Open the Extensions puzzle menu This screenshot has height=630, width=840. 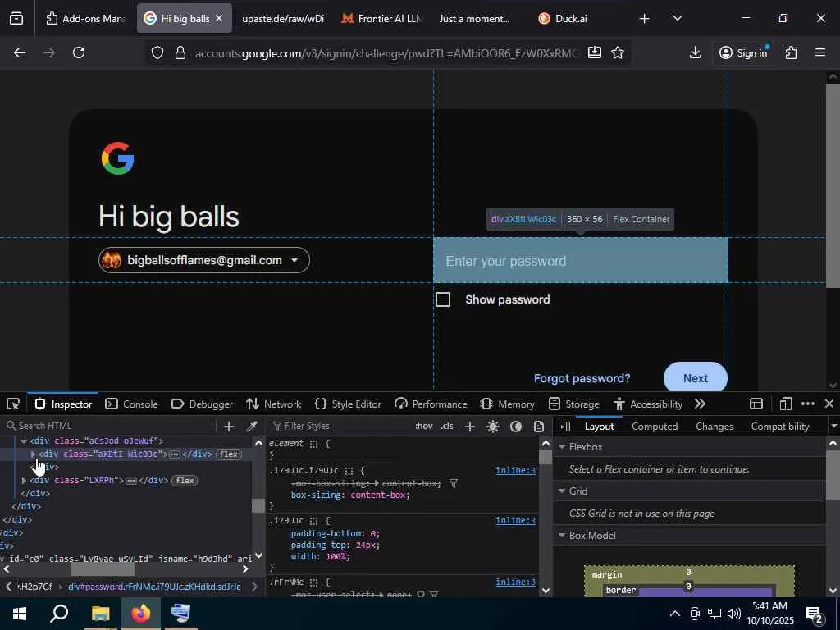pyautogui.click(x=792, y=52)
